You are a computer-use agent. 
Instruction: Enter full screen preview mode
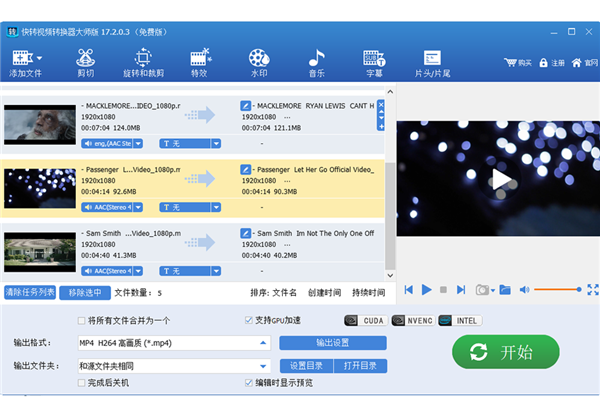pyautogui.click(x=593, y=290)
